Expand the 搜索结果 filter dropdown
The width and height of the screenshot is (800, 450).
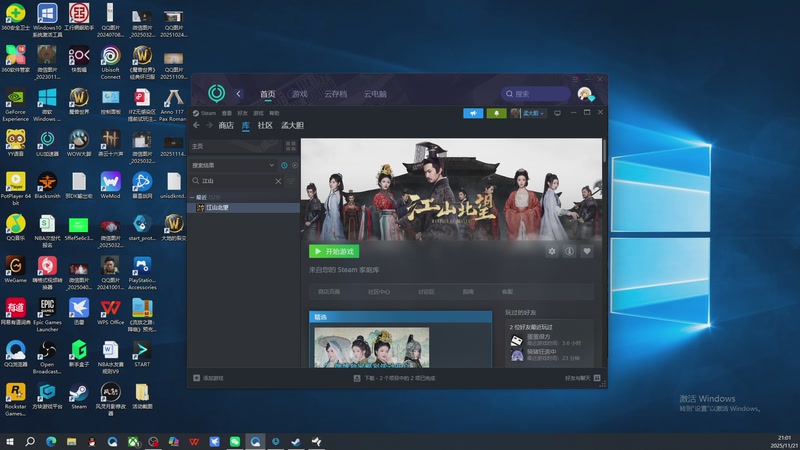pyautogui.click(x=233, y=165)
